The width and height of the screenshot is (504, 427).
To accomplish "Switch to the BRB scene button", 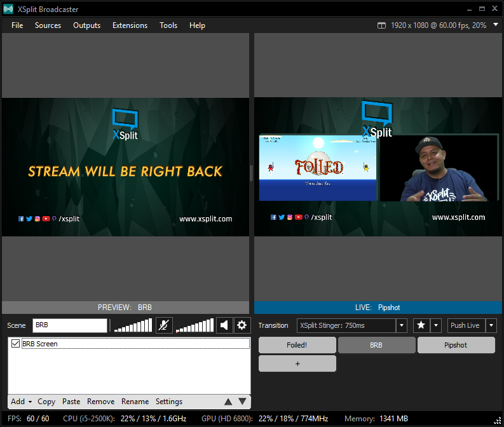I will [376, 345].
